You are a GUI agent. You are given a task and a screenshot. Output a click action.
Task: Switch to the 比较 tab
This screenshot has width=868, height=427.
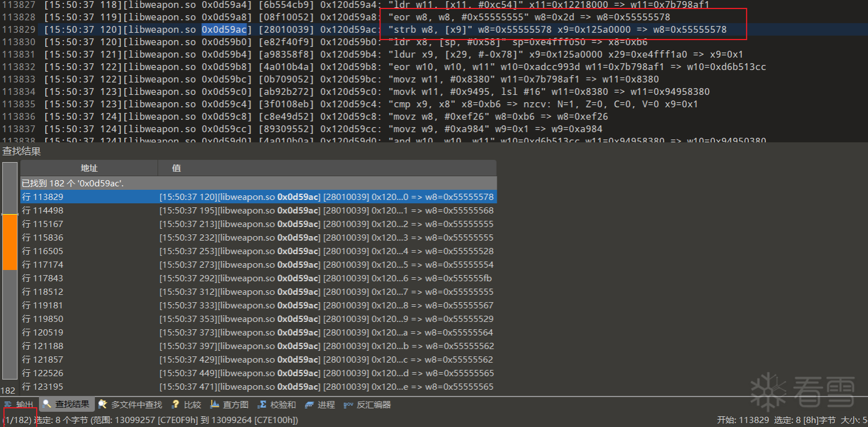click(x=186, y=404)
